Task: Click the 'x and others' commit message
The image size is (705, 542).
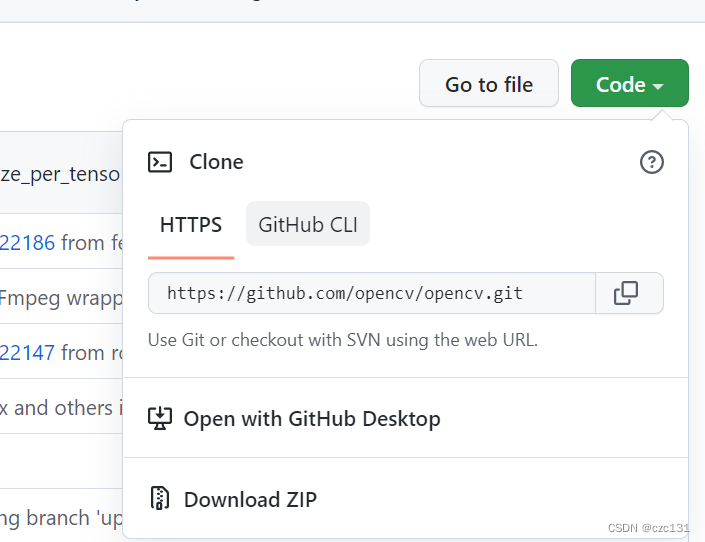Action: (61, 408)
